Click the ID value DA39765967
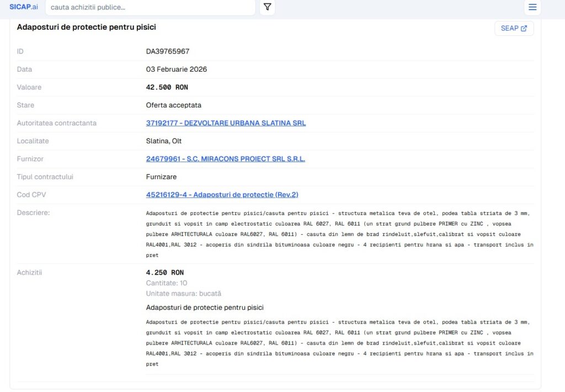Viewport: 565px width, 392px height. tap(168, 51)
